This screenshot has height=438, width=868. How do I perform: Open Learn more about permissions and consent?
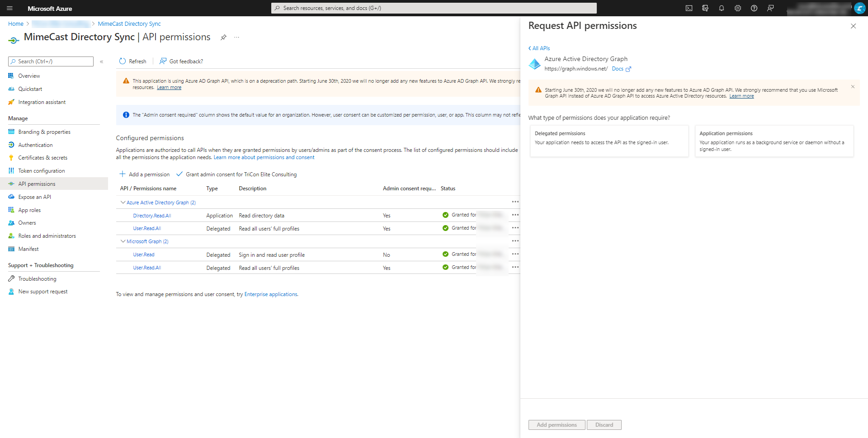264,157
